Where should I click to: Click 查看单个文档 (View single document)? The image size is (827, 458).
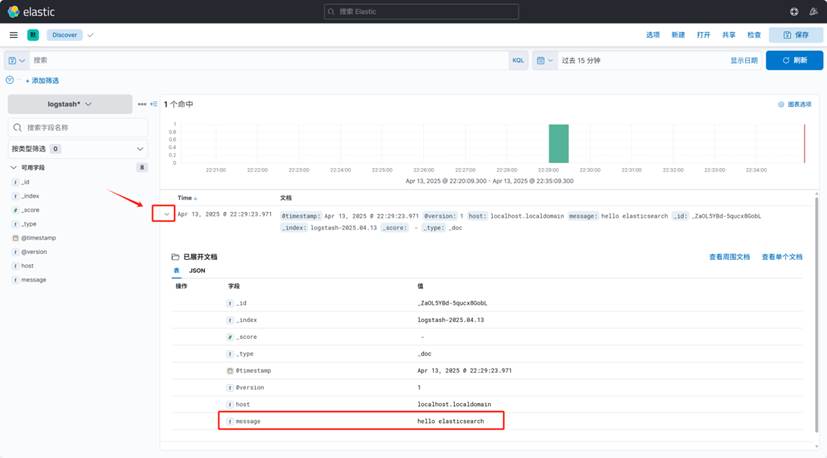coord(782,257)
